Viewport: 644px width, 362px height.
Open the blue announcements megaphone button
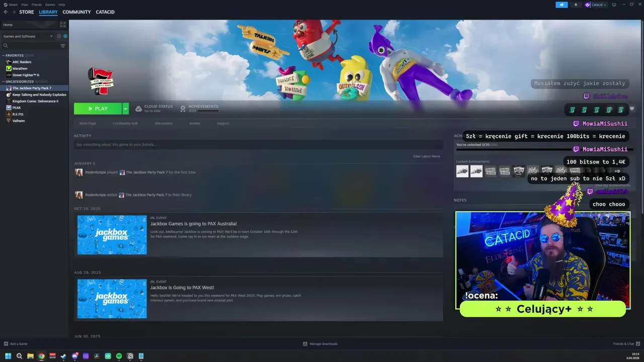[561, 5]
